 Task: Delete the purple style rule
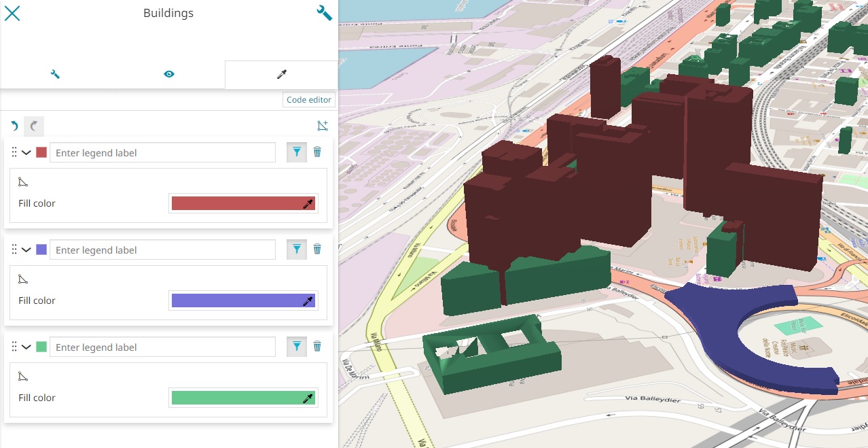tap(317, 249)
